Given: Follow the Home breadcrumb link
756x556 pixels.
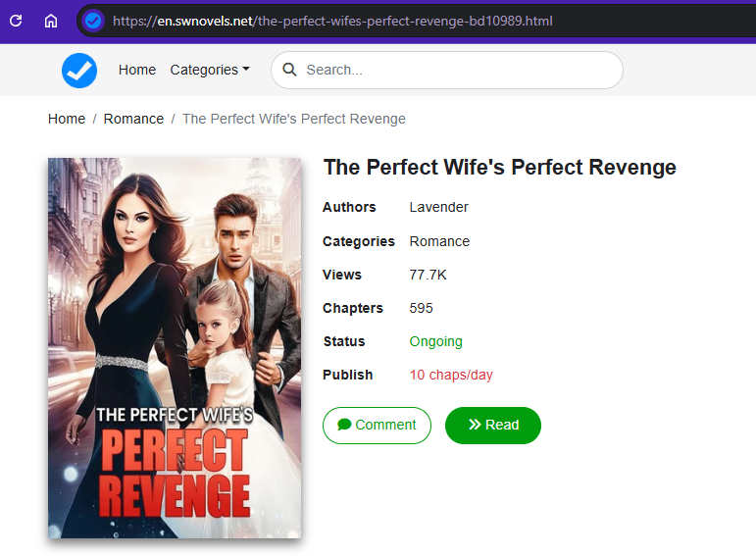Looking at the screenshot, I should click(x=67, y=119).
